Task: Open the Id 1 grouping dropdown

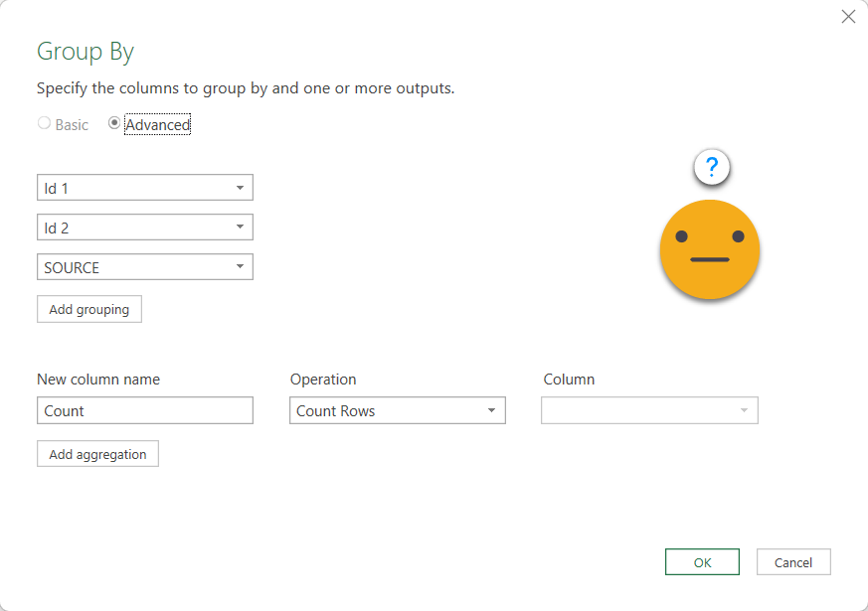Action: (144, 188)
